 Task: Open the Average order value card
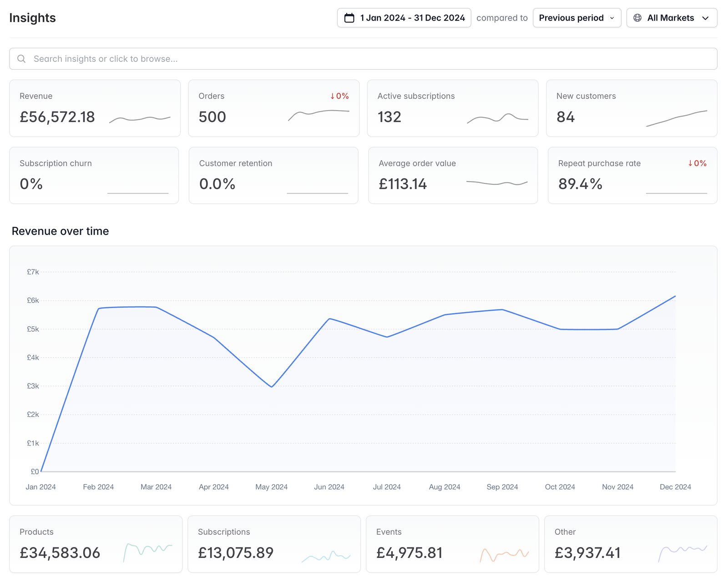pos(453,175)
